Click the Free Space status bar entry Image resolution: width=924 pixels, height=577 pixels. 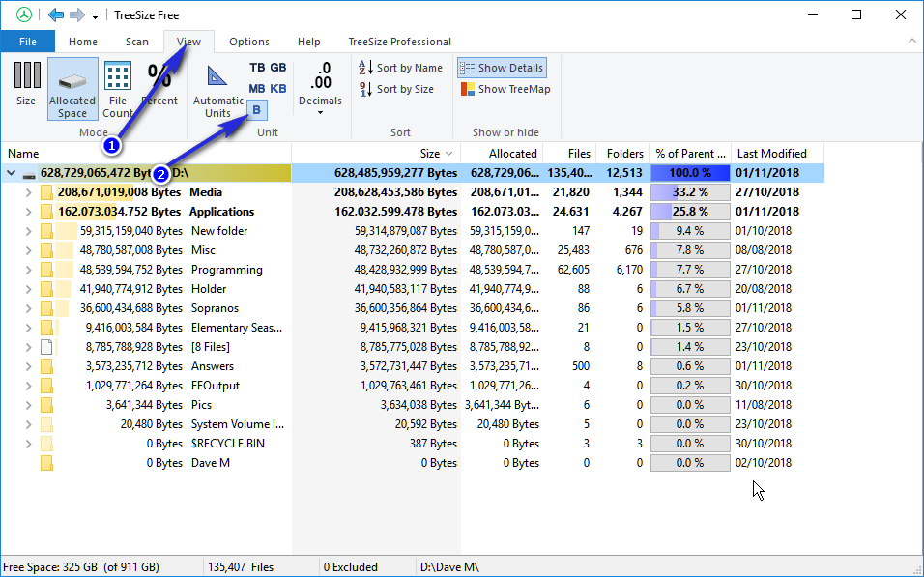(81, 567)
